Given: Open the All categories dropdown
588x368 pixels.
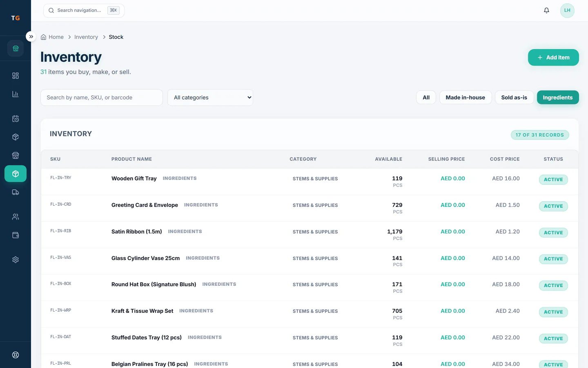Looking at the screenshot, I should 210,98.
